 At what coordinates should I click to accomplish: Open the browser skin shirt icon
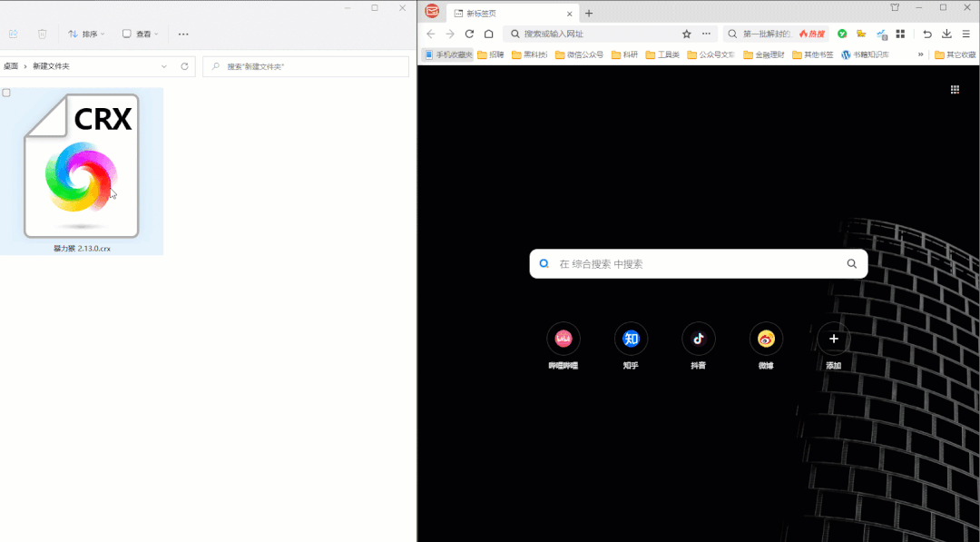pyautogui.click(x=895, y=7)
